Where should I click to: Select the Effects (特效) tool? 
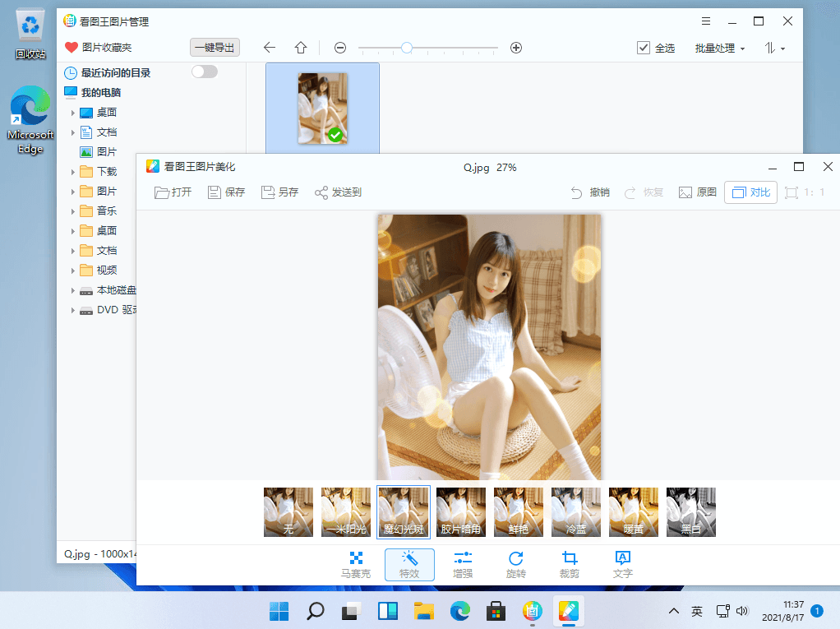pos(409,565)
